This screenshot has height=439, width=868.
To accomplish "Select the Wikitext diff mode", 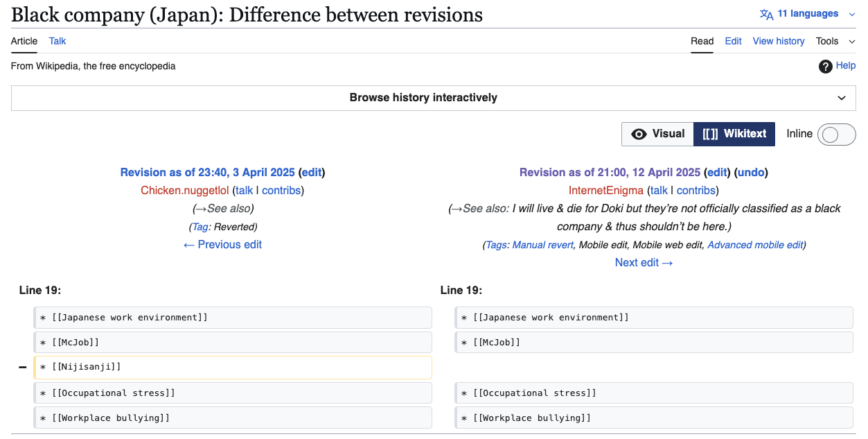I will [734, 134].
